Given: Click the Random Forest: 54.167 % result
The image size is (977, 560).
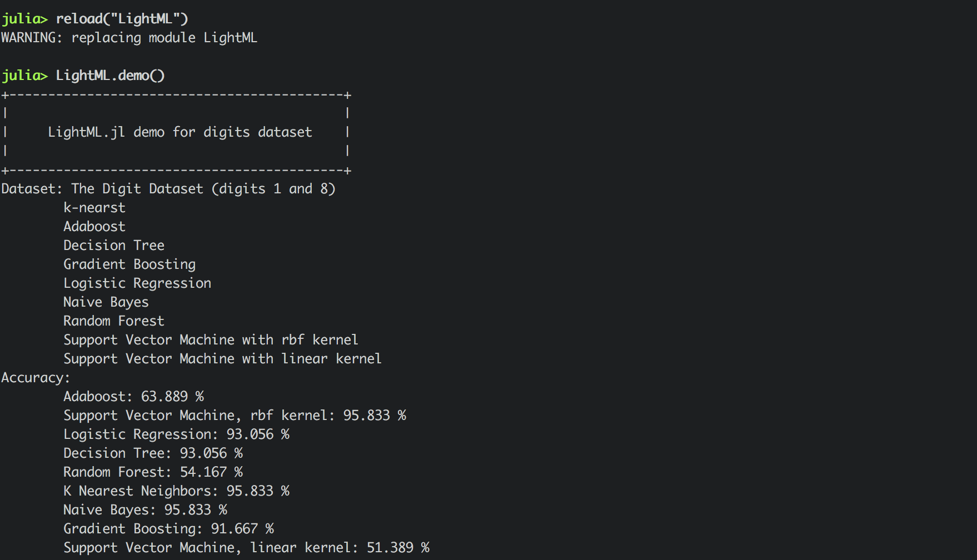Looking at the screenshot, I should point(153,472).
